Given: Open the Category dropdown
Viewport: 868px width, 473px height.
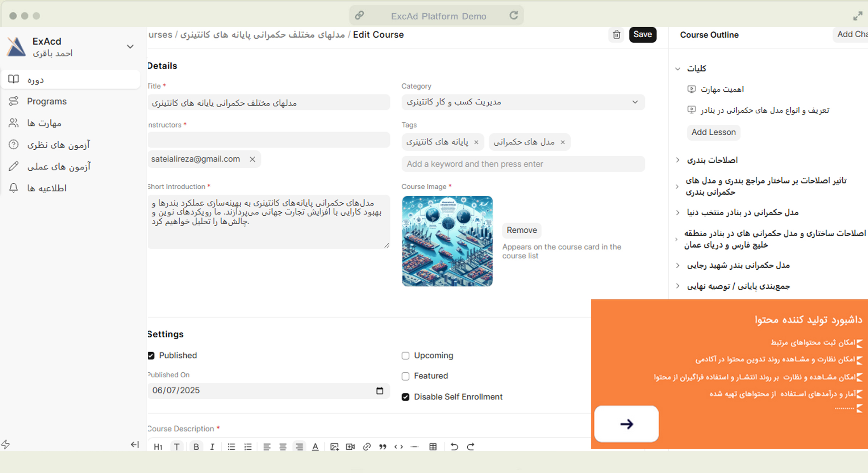Looking at the screenshot, I should [523, 102].
